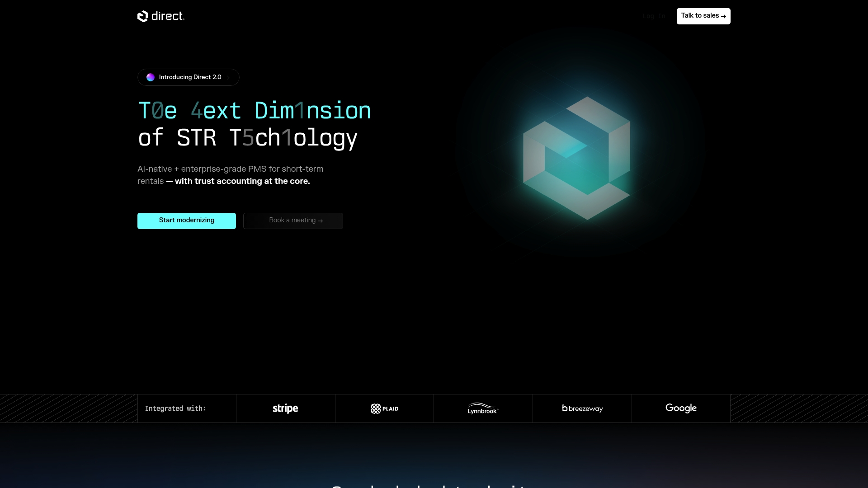Screen dimensions: 868x488
Task: Click the Plaid integration logo
Action: click(x=385, y=408)
